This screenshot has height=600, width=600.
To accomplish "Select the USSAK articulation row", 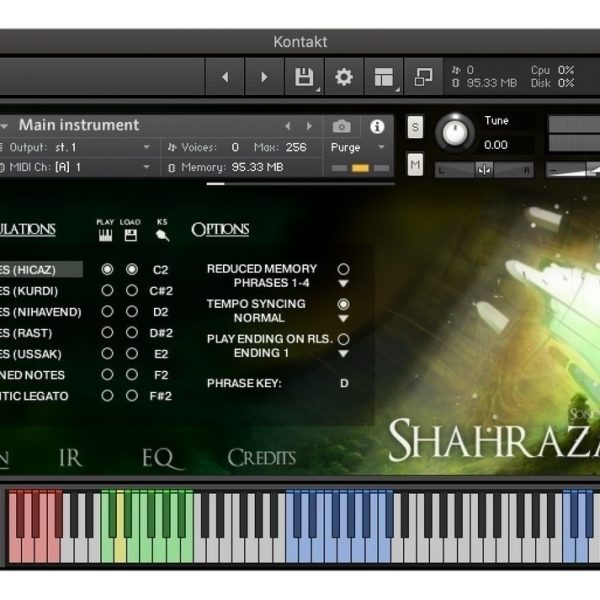I will (x=31, y=354).
